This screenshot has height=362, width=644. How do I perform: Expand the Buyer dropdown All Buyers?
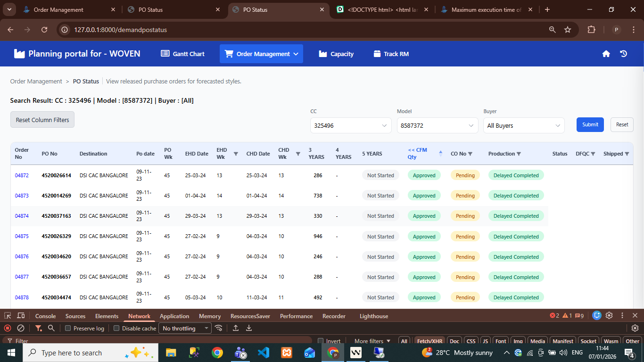tap(523, 126)
